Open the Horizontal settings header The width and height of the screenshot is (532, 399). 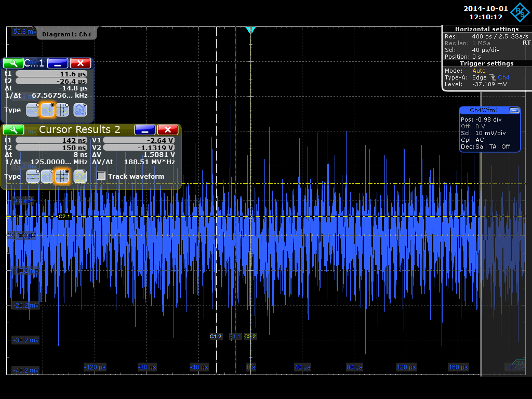[x=486, y=29]
